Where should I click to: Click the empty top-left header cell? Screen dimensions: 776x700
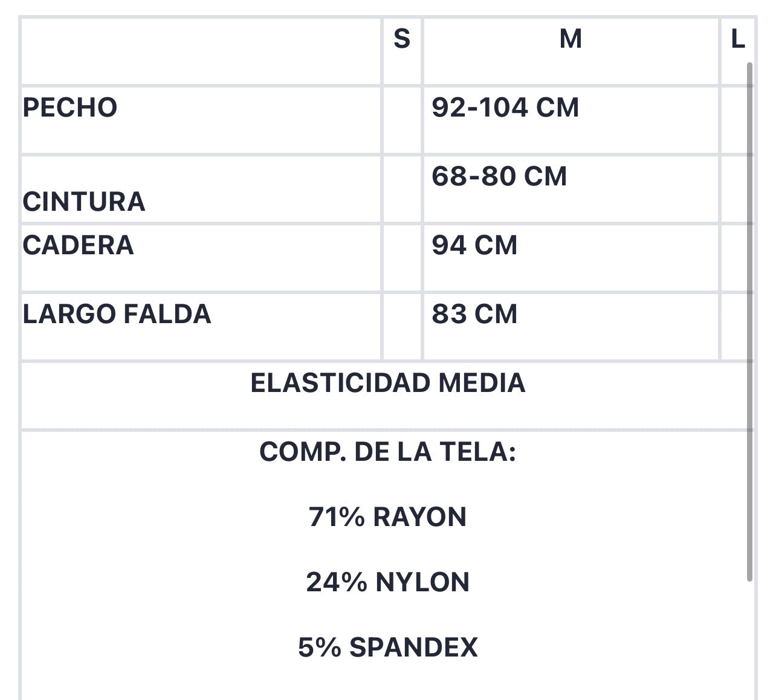click(x=201, y=51)
